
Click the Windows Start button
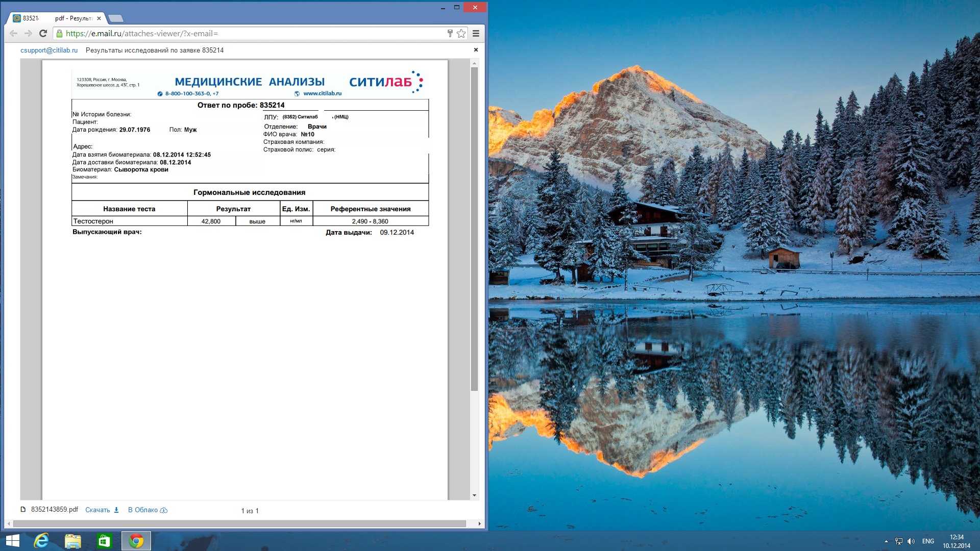tap(12, 541)
